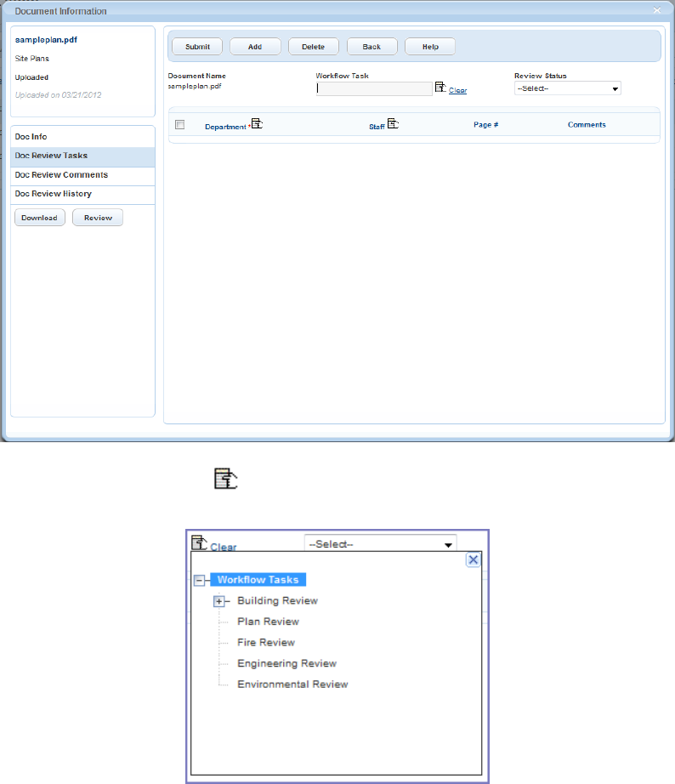Switch to Doc Review Comments
Viewport: 675px width, 784px height.
(x=82, y=175)
